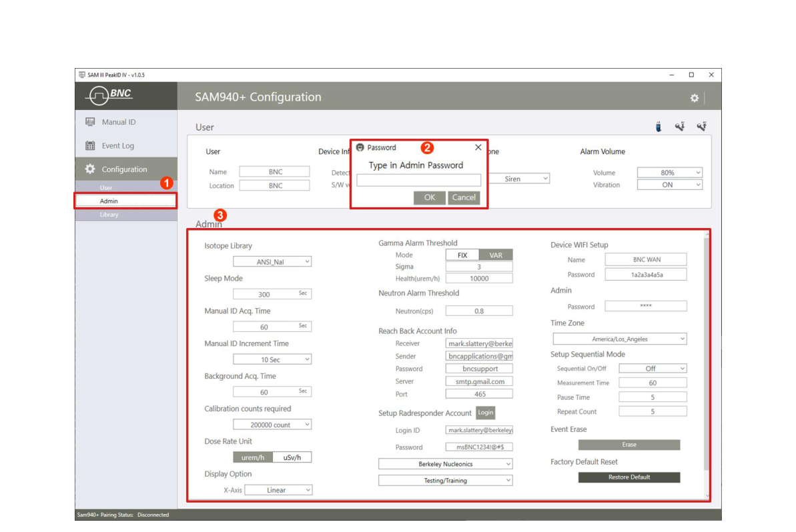This screenshot has width=796, height=532.
Task: Open the User configuration subsection
Action: pyautogui.click(x=126, y=187)
